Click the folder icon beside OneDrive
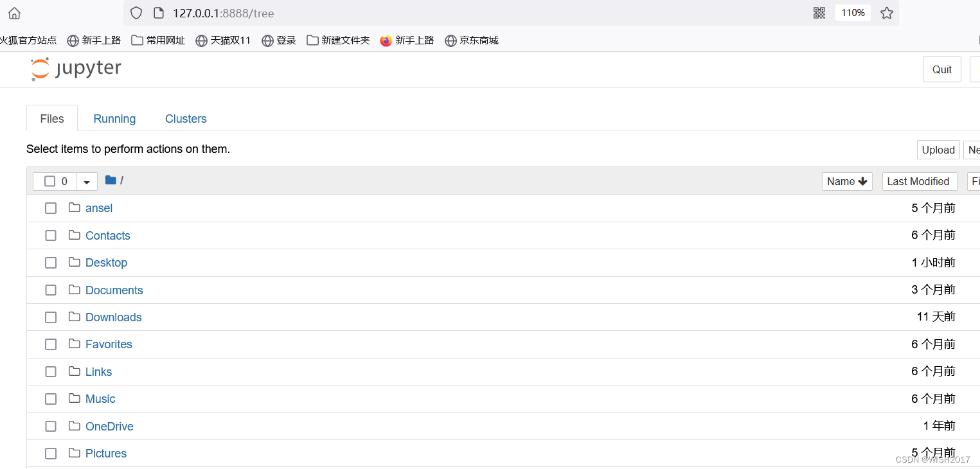Image resolution: width=980 pixels, height=469 pixels. pos(75,426)
